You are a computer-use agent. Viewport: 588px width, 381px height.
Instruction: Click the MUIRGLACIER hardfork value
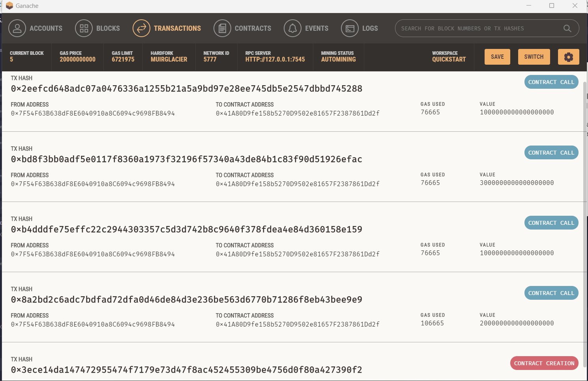[x=169, y=60]
